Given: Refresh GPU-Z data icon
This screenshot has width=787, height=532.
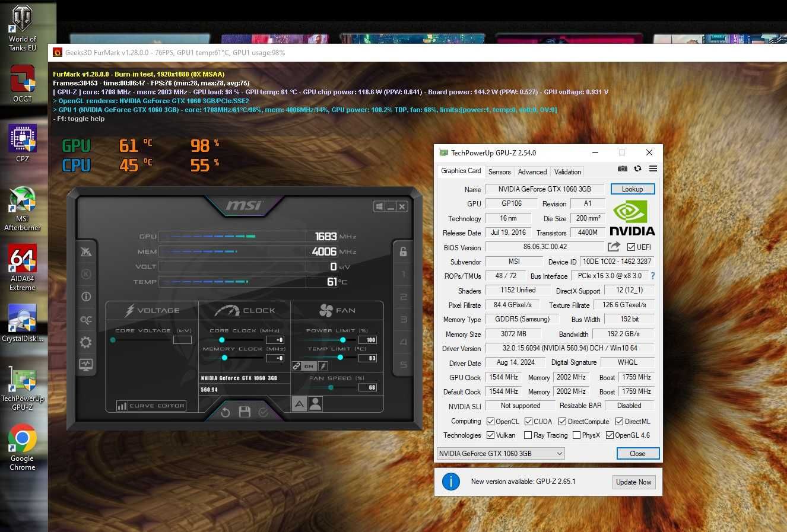Looking at the screenshot, I should click(637, 168).
